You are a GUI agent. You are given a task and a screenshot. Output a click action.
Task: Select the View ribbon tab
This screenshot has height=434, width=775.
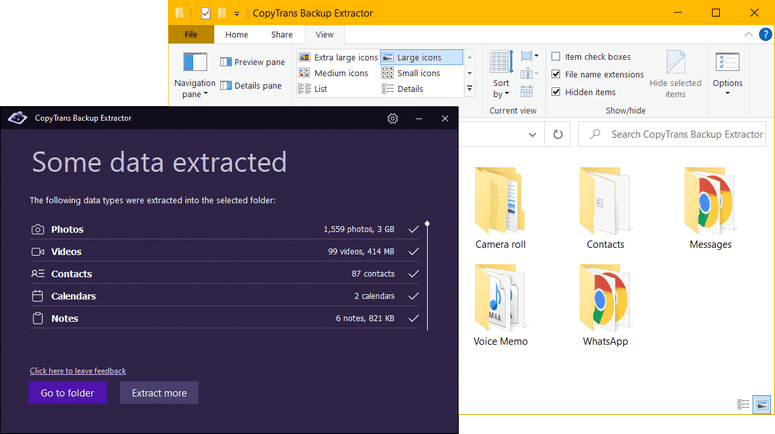[x=324, y=35]
